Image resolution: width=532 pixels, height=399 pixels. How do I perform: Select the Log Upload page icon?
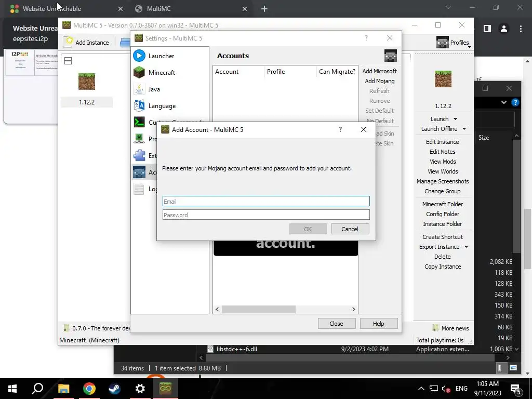[x=139, y=189]
